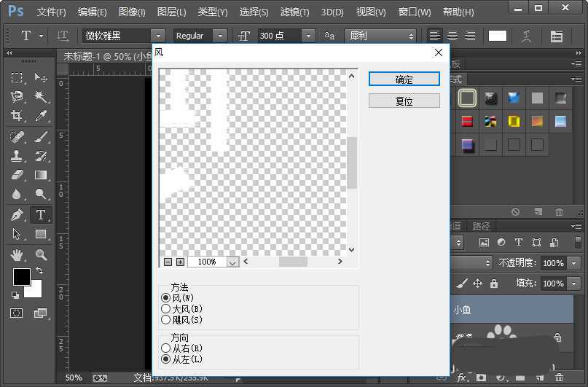The height and width of the screenshot is (387, 588).
Task: Expand the font size dropdown 300 点
Action: pos(308,36)
